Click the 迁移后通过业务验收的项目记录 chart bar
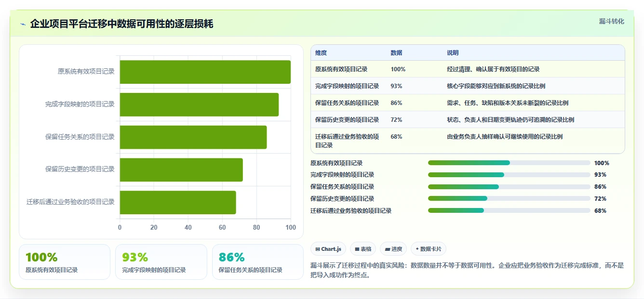This screenshot has height=299, width=644. (x=178, y=202)
